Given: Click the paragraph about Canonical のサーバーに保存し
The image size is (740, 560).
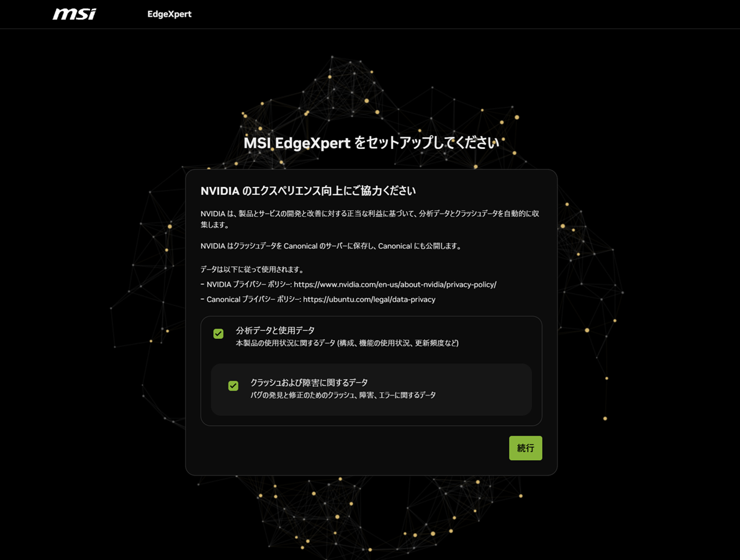Looking at the screenshot, I should [x=332, y=246].
